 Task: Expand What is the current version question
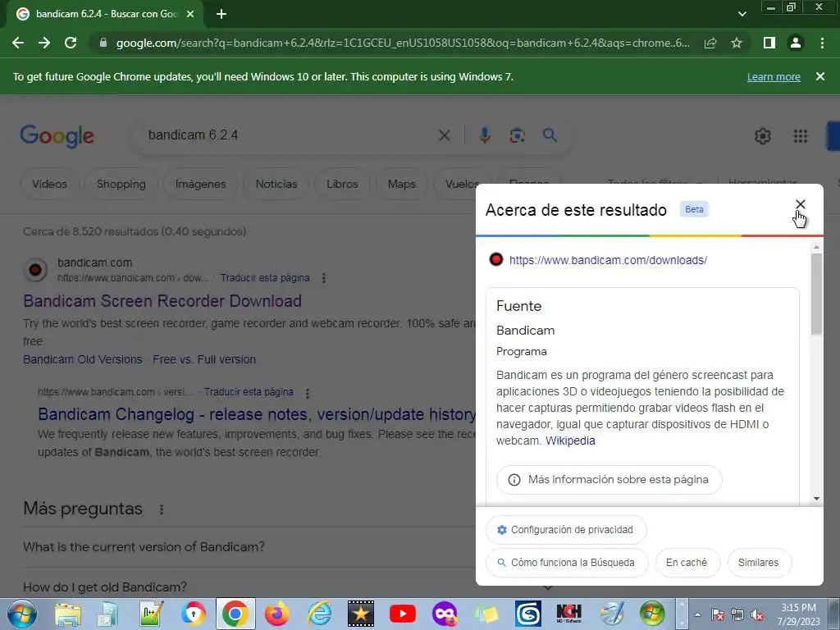144,547
